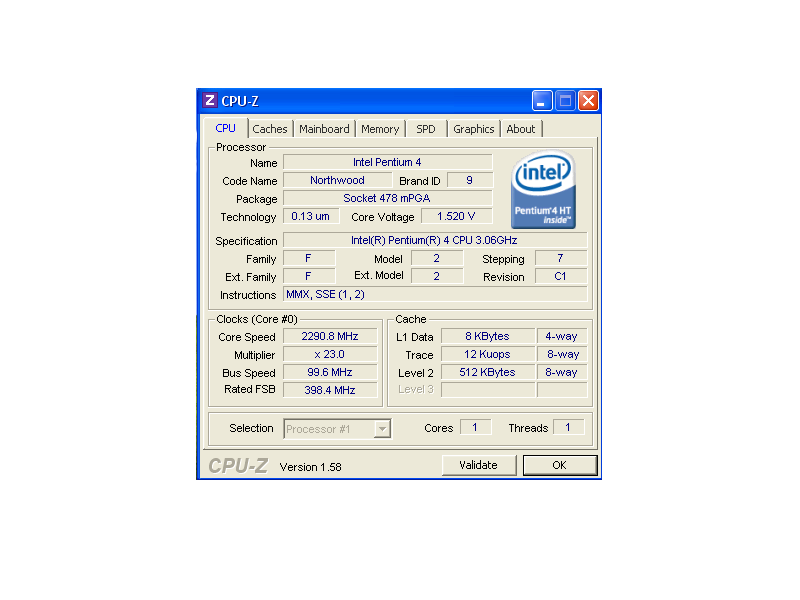Switch to the CPU tab

click(226, 128)
